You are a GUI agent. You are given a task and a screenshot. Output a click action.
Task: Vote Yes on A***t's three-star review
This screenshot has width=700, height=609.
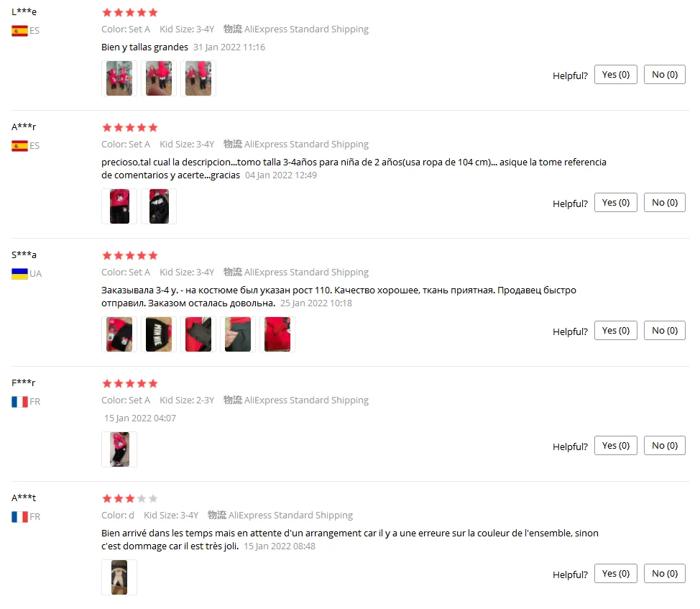click(616, 573)
